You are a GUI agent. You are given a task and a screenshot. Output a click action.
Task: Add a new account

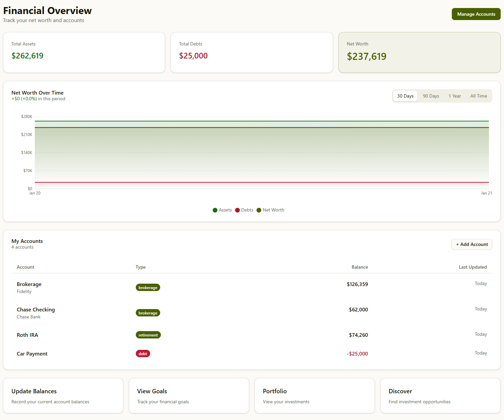pyautogui.click(x=472, y=244)
